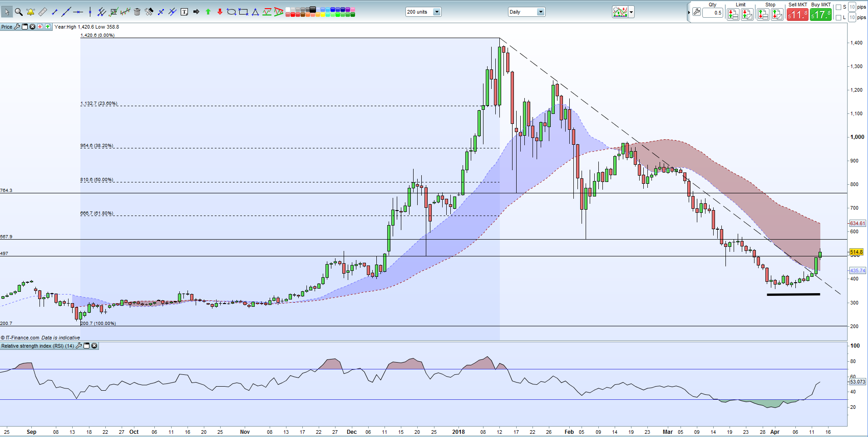Screen dimensions: 868x437
Task: Click the trash bin delete tool
Action: [x=137, y=12]
